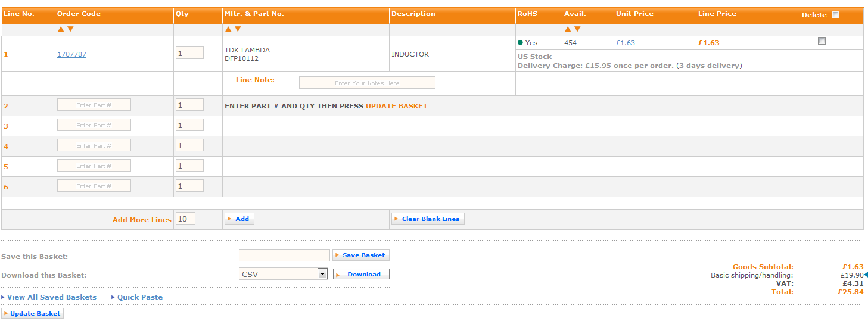Clear Blank Lines from the basket

click(427, 219)
